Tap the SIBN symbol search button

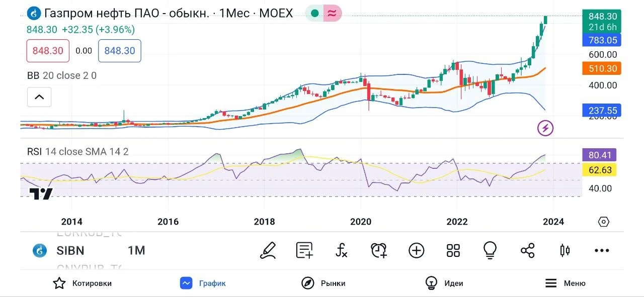(58, 250)
